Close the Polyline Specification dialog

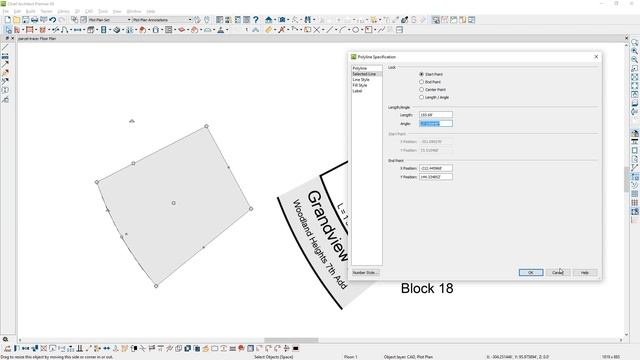point(596,57)
